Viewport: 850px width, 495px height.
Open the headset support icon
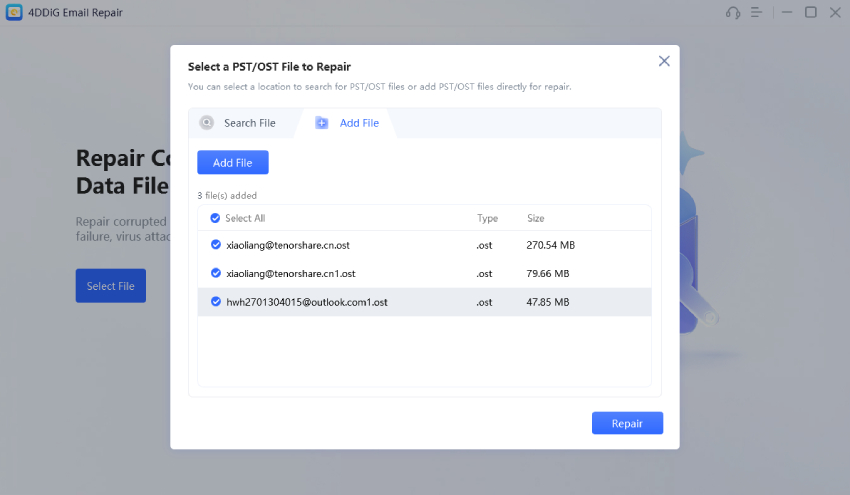pyautogui.click(x=733, y=13)
